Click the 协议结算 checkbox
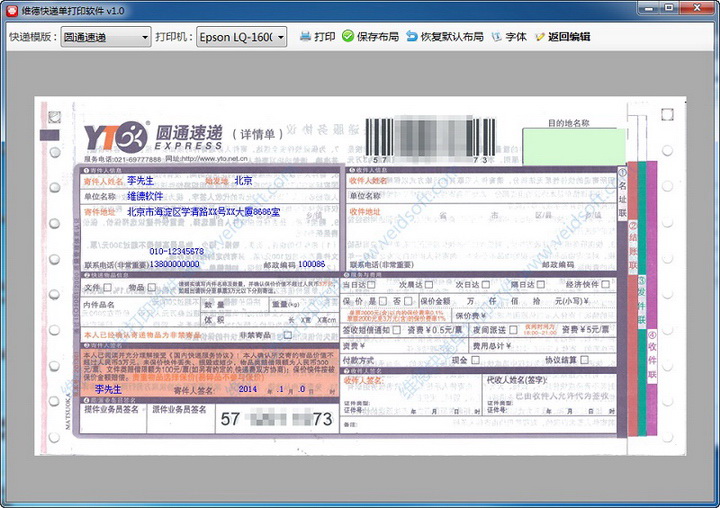 [x=585, y=360]
